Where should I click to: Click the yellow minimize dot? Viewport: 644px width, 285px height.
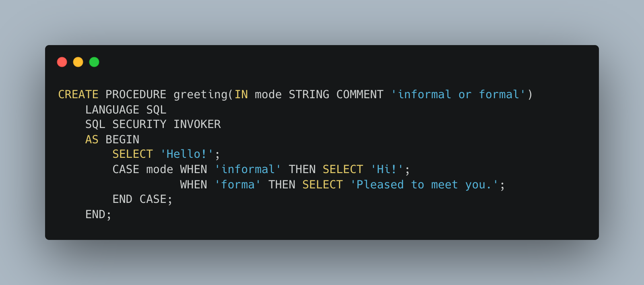[78, 62]
